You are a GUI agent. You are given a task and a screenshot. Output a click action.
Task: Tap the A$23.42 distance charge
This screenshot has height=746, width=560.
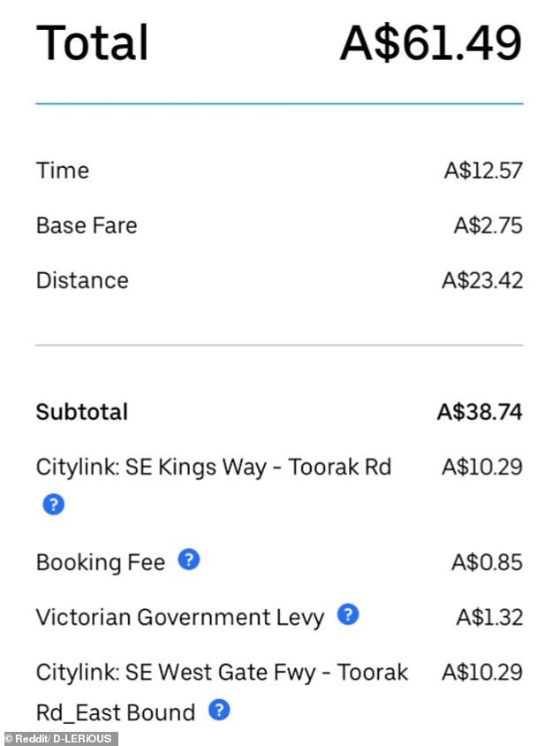click(482, 280)
